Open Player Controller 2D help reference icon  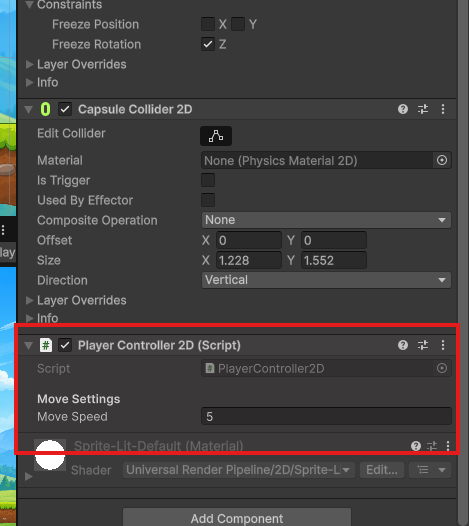click(x=403, y=345)
